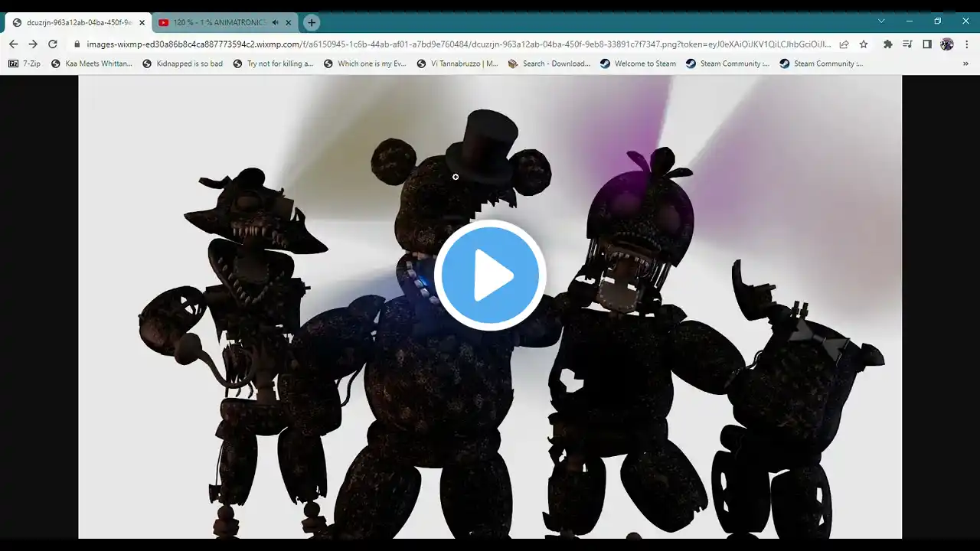Screen dimensions: 980x551
Task: Open the 7-Zip bookmark
Action: click(x=24, y=64)
